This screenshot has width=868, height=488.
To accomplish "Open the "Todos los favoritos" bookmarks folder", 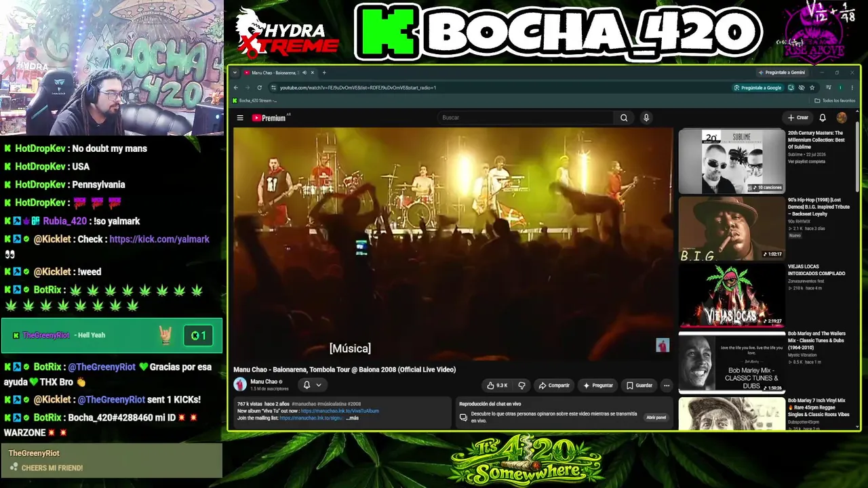I will [x=835, y=100].
